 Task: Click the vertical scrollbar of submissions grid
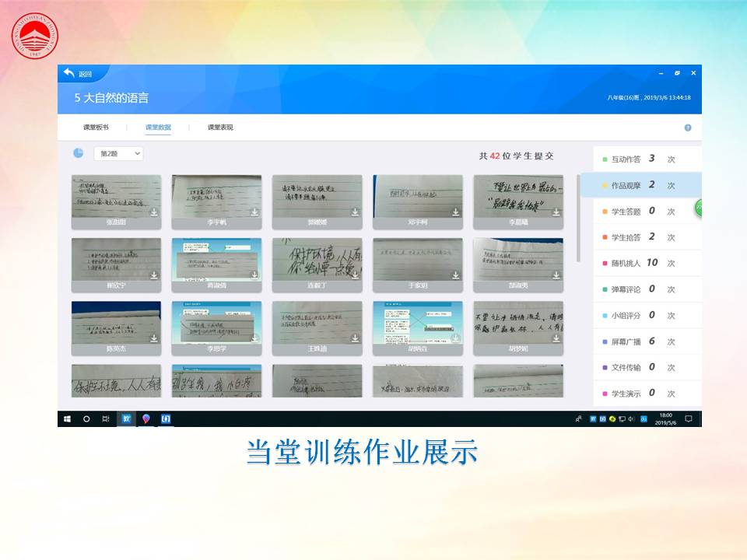(578, 218)
